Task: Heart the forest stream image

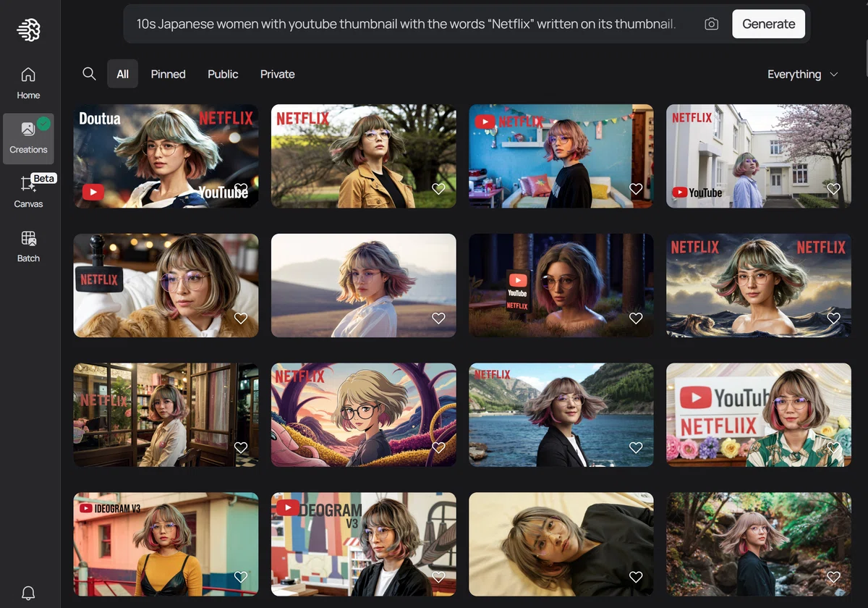Action: tap(833, 577)
